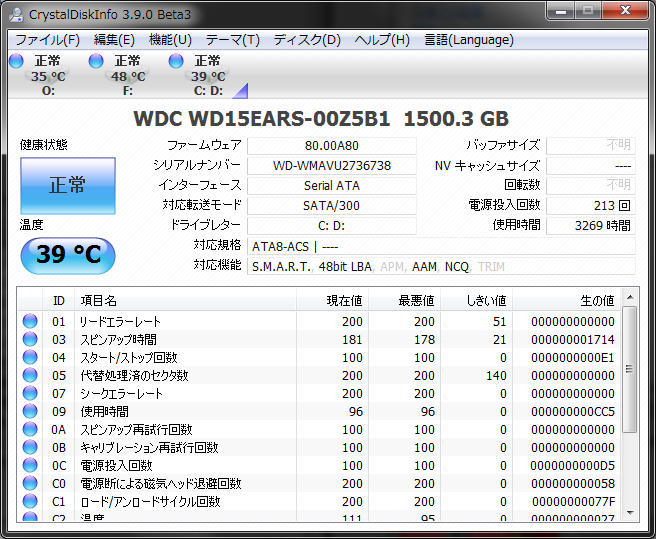Click the status orb for スピンアップ時間
This screenshot has width=656, height=539.
coord(30,339)
